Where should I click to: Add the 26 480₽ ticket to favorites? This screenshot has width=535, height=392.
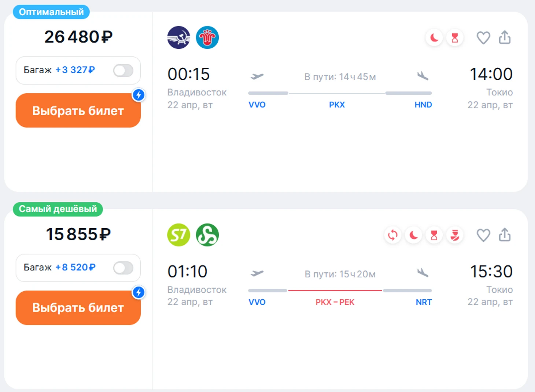click(483, 37)
